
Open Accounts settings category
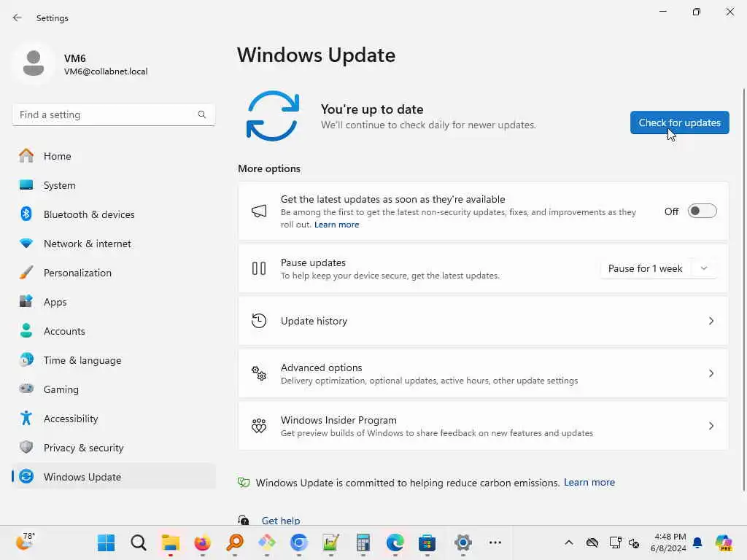click(113, 331)
